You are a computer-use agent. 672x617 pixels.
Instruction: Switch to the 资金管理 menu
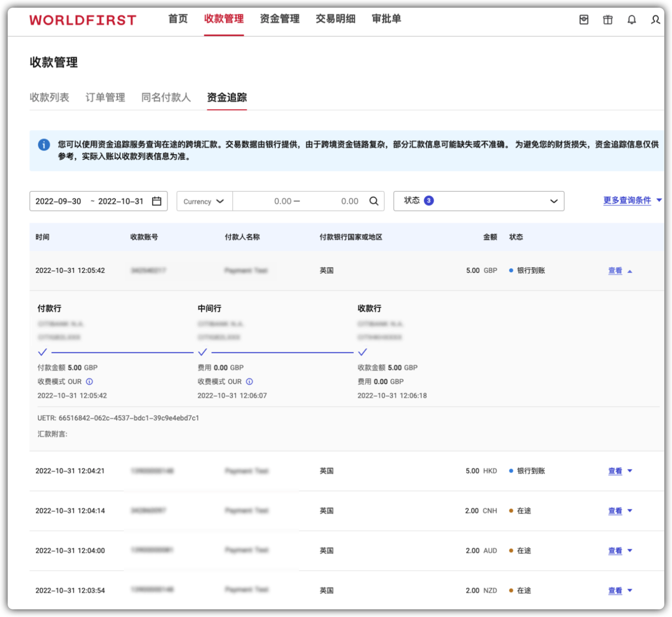(279, 19)
